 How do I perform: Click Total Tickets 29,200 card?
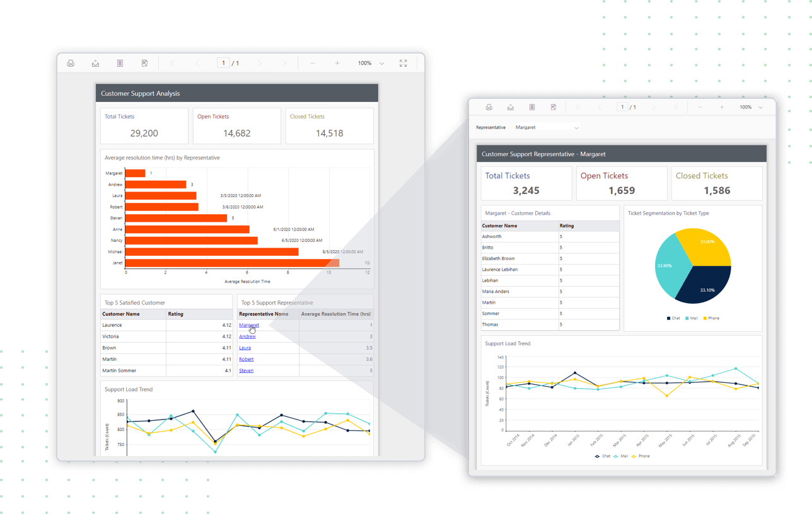click(x=144, y=126)
